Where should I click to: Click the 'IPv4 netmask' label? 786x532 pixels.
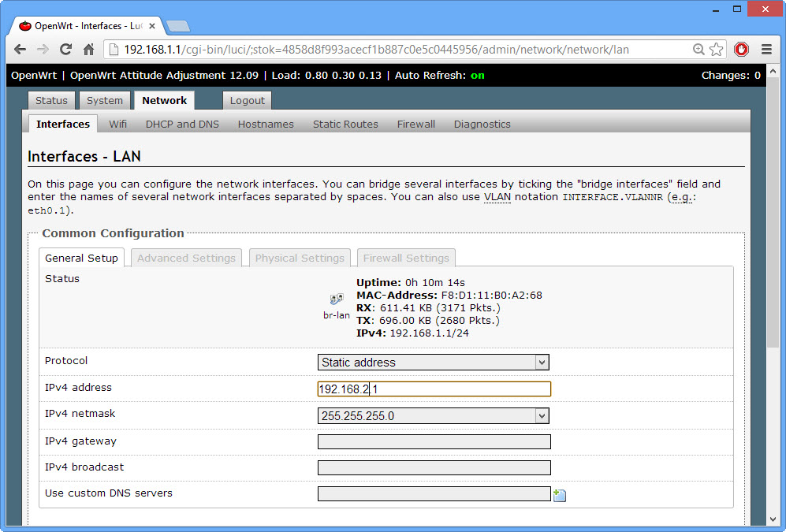[80, 414]
